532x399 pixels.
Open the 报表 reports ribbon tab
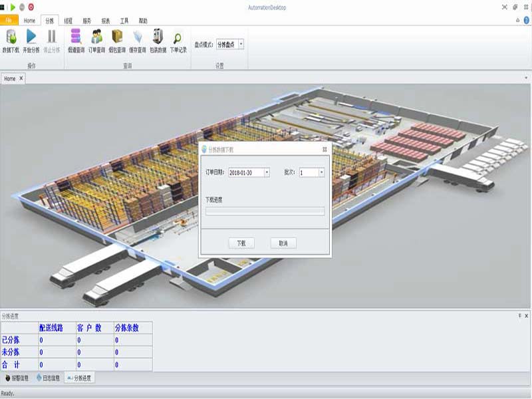[106, 21]
